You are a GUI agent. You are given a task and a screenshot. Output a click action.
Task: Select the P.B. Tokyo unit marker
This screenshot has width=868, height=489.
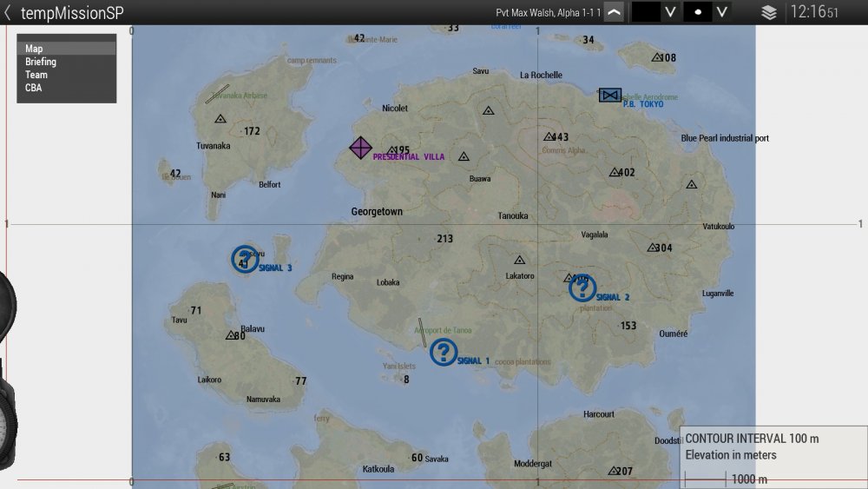[x=609, y=95]
